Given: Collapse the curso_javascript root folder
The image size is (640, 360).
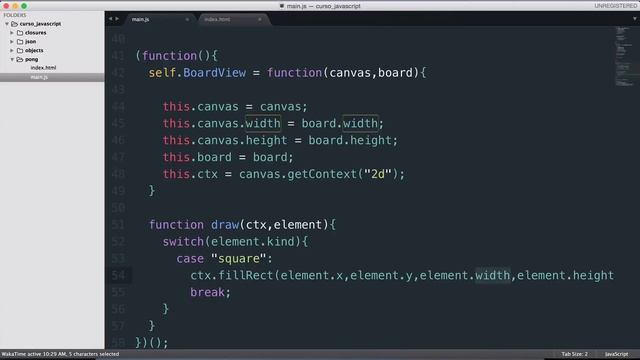Looking at the screenshot, I should pos(7,24).
